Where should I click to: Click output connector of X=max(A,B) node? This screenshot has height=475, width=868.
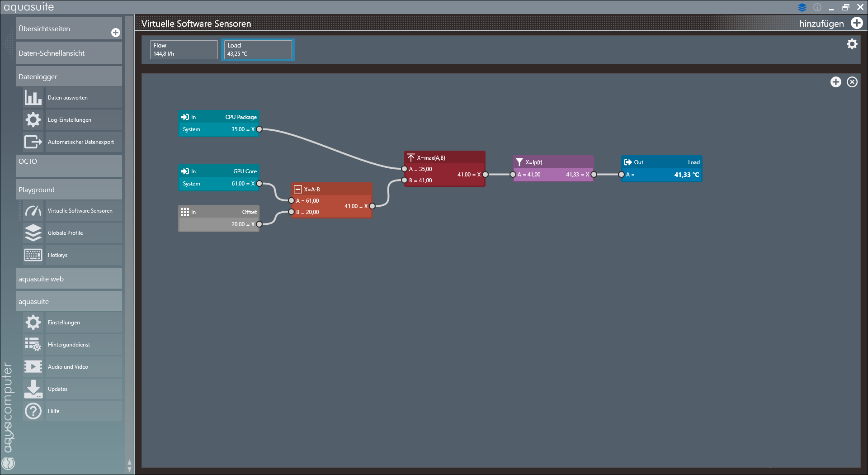pyautogui.click(x=486, y=175)
